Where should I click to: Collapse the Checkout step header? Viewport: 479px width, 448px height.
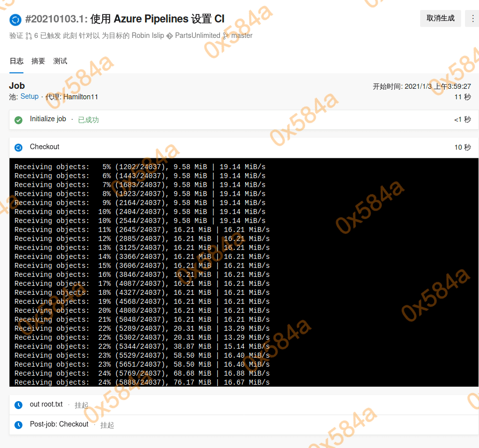pos(239,148)
